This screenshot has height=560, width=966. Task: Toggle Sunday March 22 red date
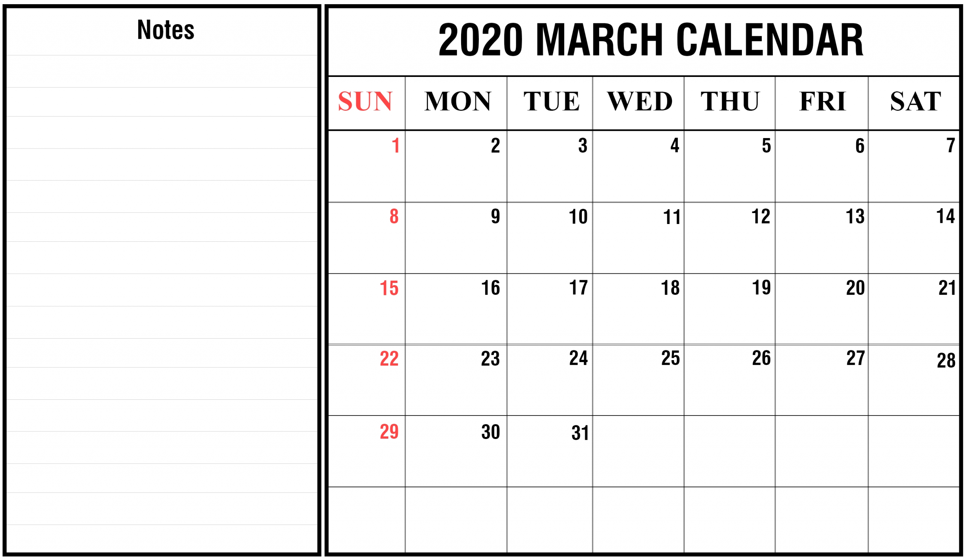click(389, 359)
